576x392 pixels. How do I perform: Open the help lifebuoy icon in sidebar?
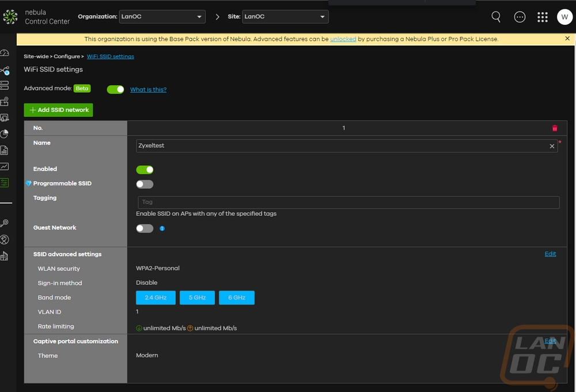(5, 239)
